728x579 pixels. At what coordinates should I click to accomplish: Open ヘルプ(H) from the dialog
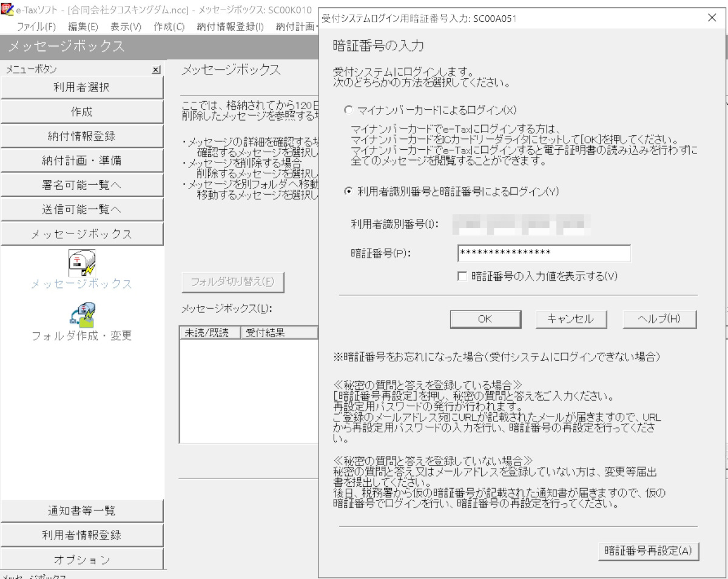point(659,320)
